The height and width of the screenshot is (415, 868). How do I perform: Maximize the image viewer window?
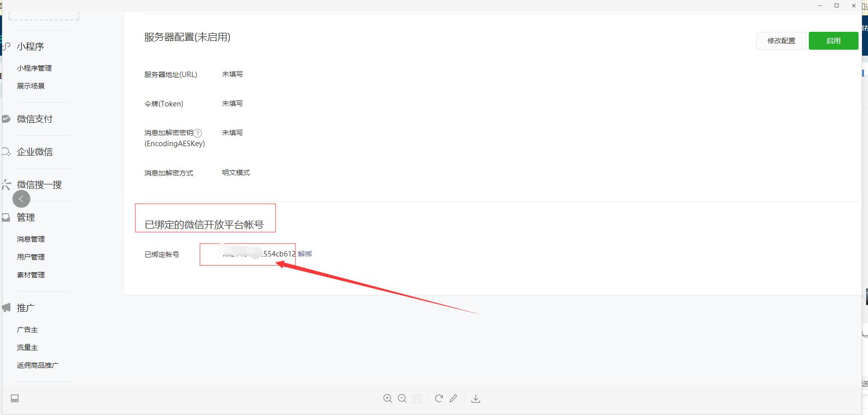[x=837, y=5]
